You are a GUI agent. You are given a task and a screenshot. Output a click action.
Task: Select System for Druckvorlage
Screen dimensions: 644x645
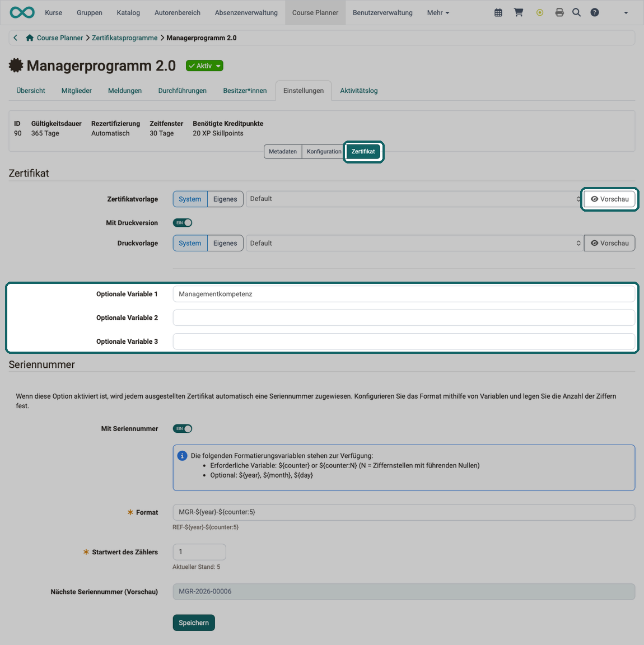(190, 243)
